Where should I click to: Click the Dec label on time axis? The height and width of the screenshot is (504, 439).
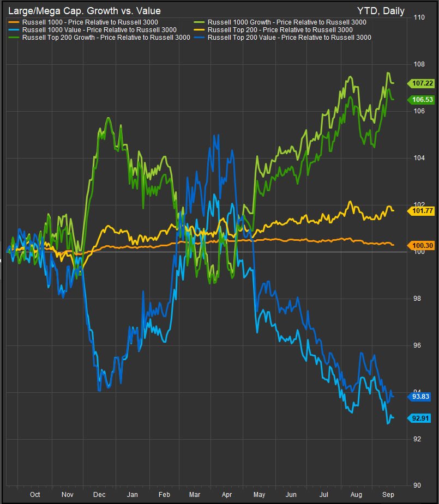point(100,495)
